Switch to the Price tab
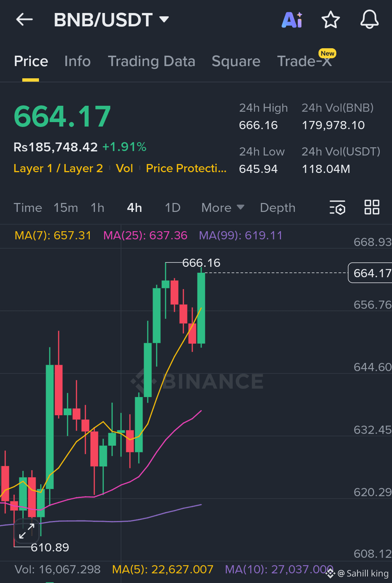Screen dimensions: 392x583 pyautogui.click(x=31, y=61)
